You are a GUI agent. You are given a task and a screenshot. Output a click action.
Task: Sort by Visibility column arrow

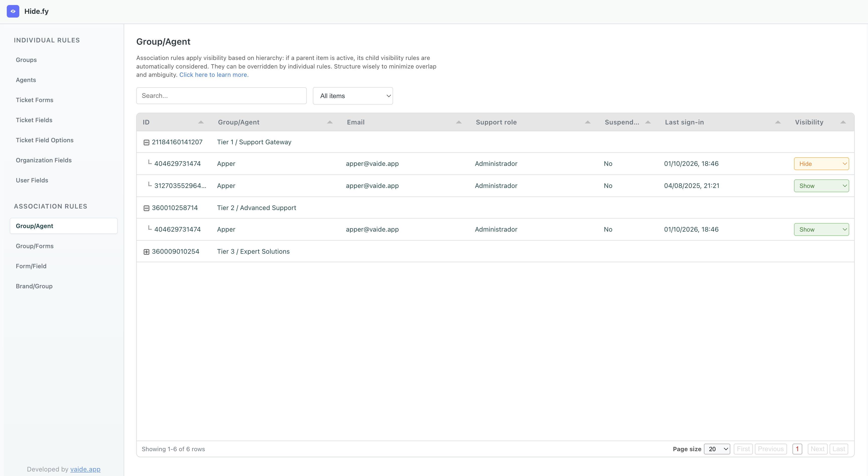point(843,122)
